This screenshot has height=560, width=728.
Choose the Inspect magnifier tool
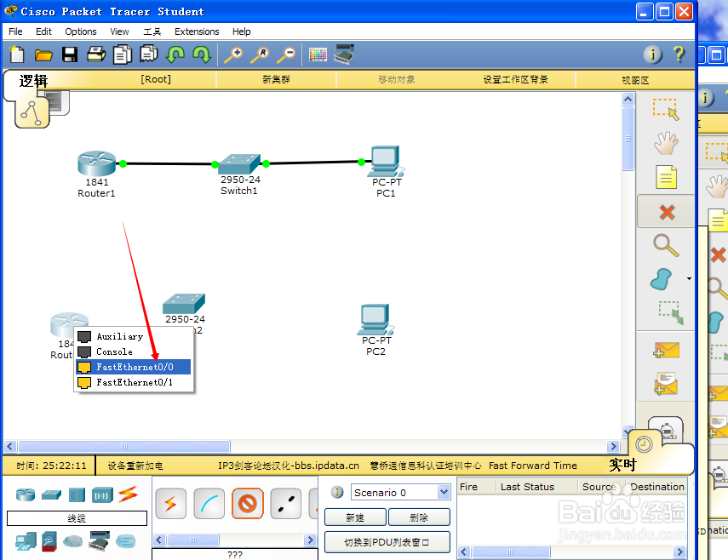tap(666, 245)
